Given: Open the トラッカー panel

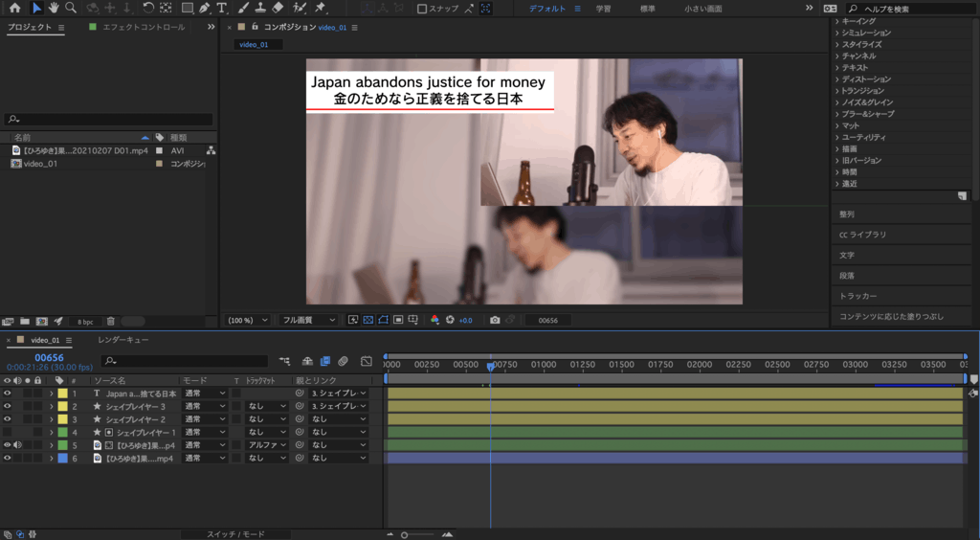Looking at the screenshot, I should (857, 296).
